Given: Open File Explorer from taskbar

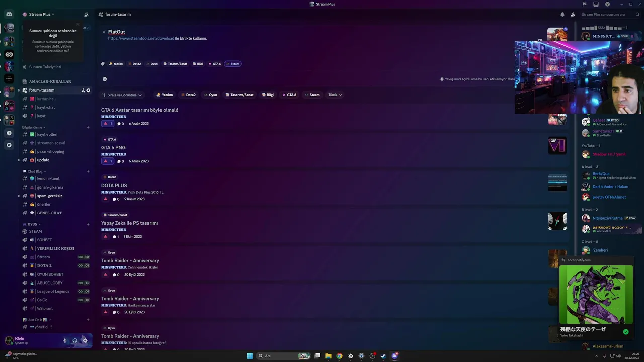Looking at the screenshot, I should (x=328, y=356).
